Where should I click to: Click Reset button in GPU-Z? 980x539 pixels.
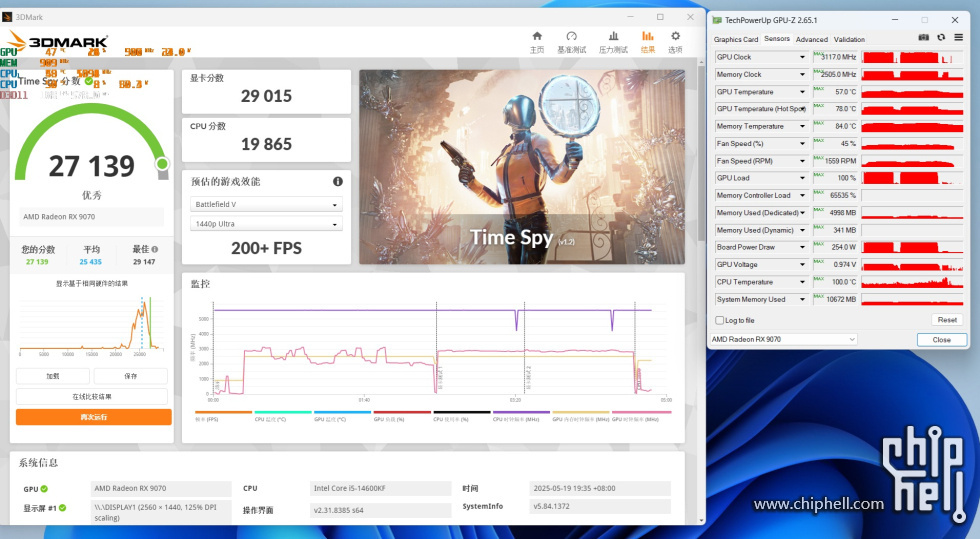click(947, 320)
